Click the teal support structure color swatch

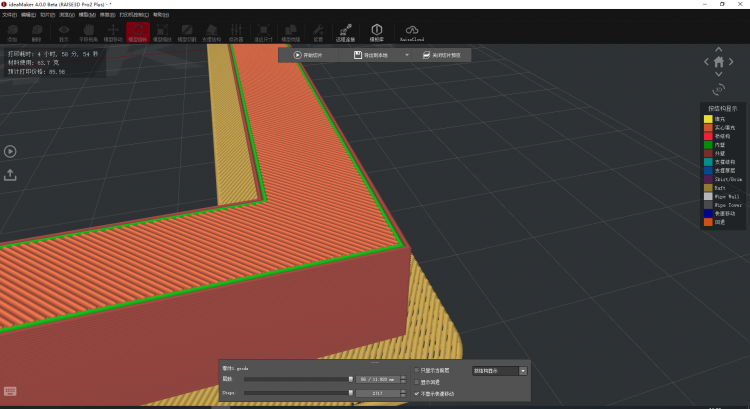pyautogui.click(x=708, y=162)
